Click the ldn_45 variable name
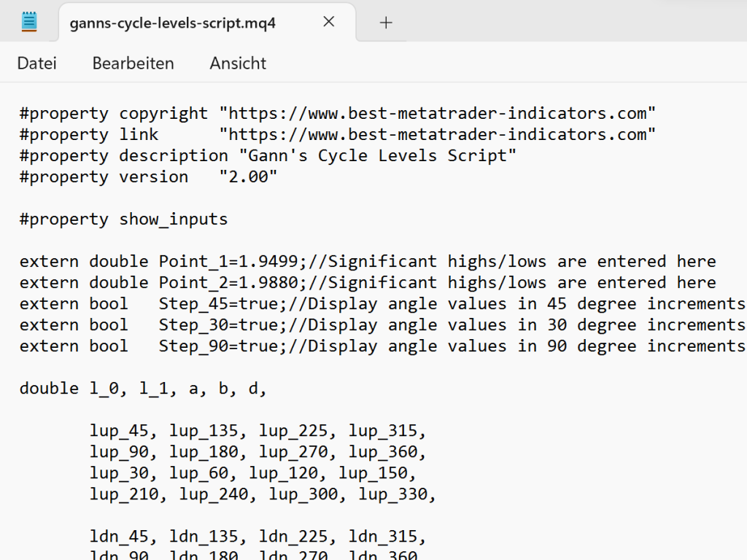The height and width of the screenshot is (560, 747). point(119,537)
